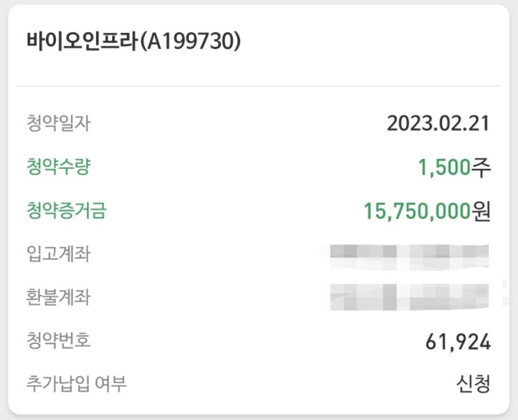The image size is (518, 420).
Task: Click the 1,500 subscription quantity number
Action: (444, 168)
